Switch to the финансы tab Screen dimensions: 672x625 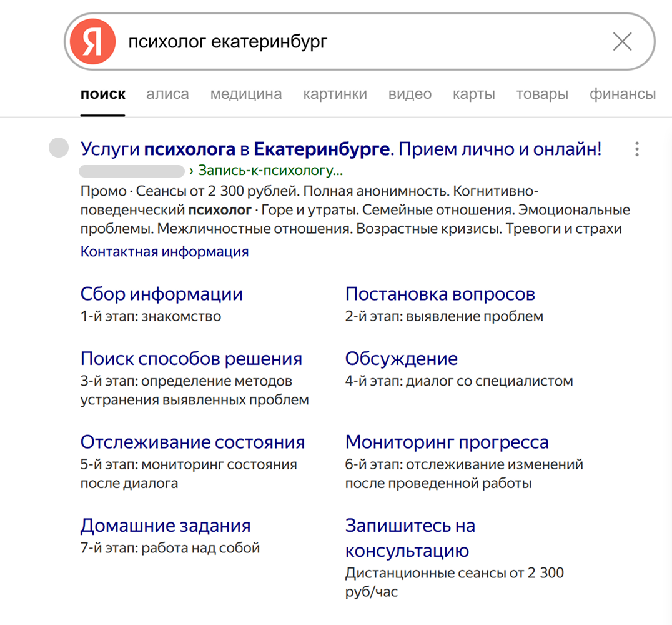(x=622, y=94)
